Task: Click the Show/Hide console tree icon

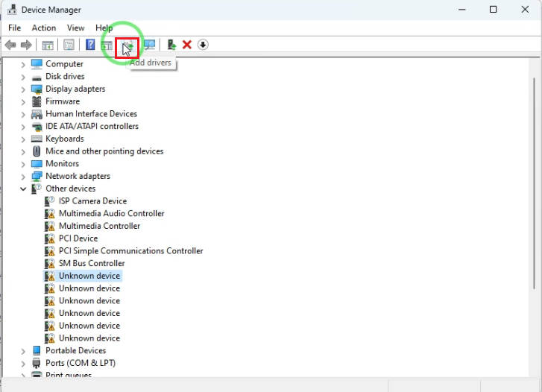Action: pos(48,45)
